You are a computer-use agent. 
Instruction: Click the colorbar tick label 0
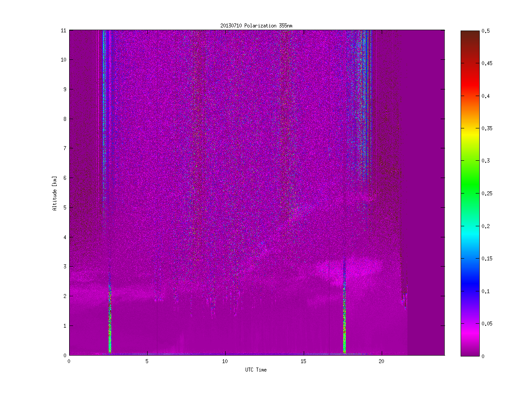pos(483,356)
